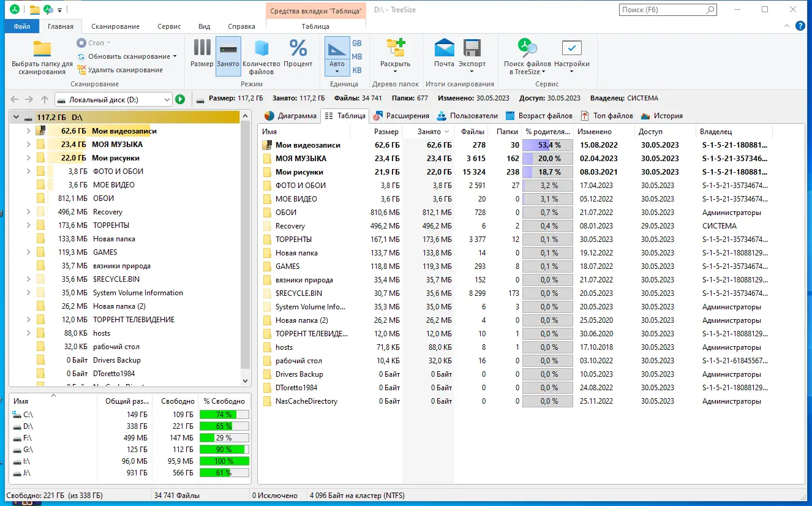Image resolution: width=812 pixels, height=506 pixels.
Task: Expand МОЯ МУЗЫКА in the tree
Action: pyautogui.click(x=28, y=145)
